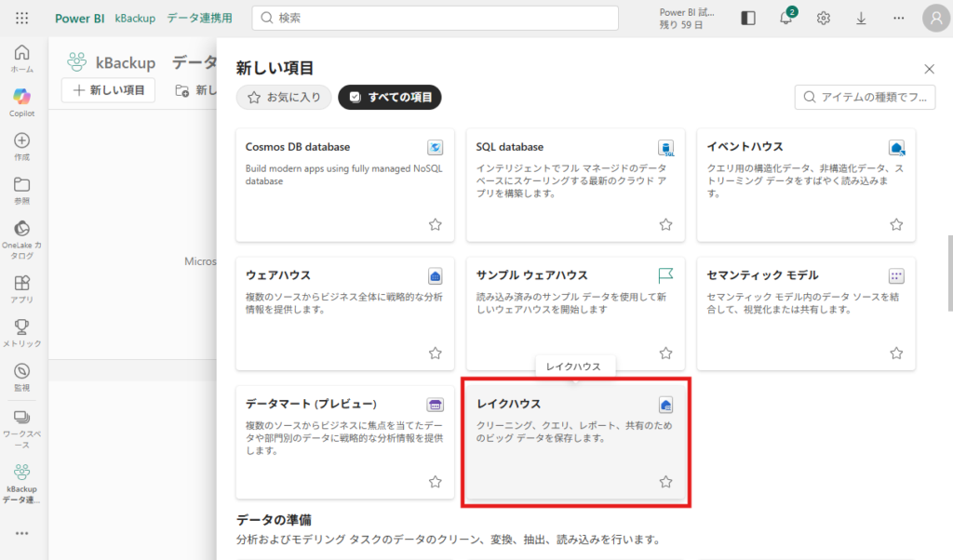Open settings gear in top bar

click(823, 18)
